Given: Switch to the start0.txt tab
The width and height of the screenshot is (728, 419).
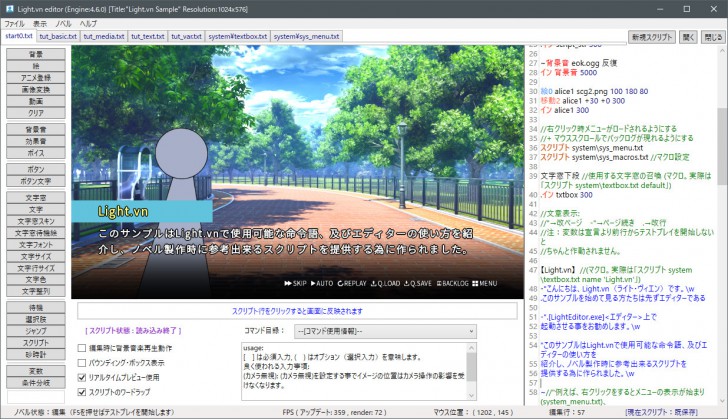Looking at the screenshot, I should (x=19, y=36).
